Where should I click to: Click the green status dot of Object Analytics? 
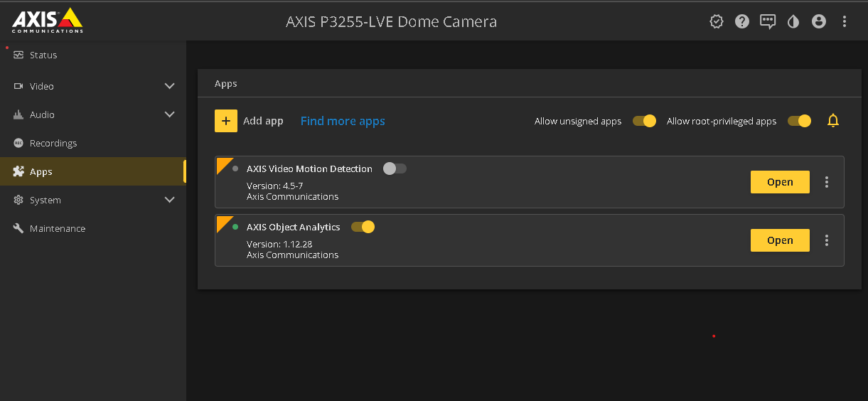click(x=235, y=227)
